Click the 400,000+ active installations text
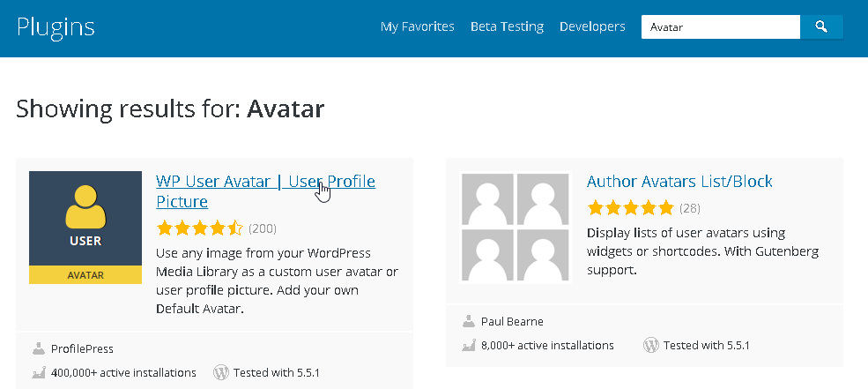The height and width of the screenshot is (389, 868). click(123, 372)
